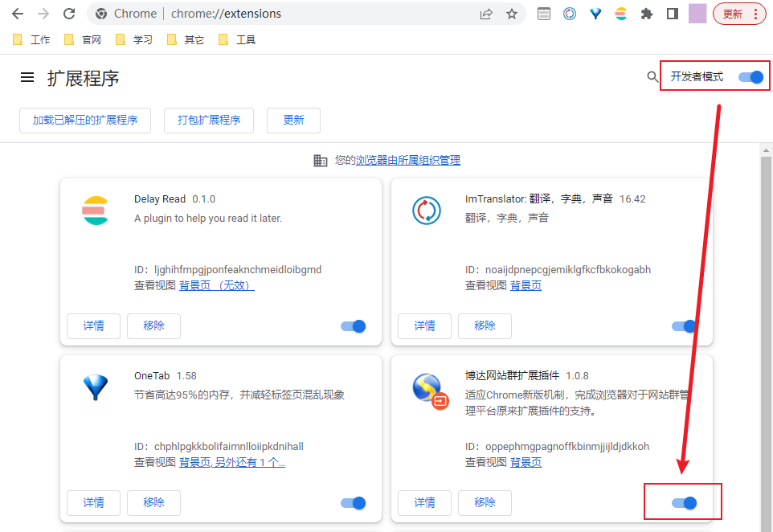773x532 pixels.
Task: Click the ImTranslator extension logo
Action: [x=427, y=211]
